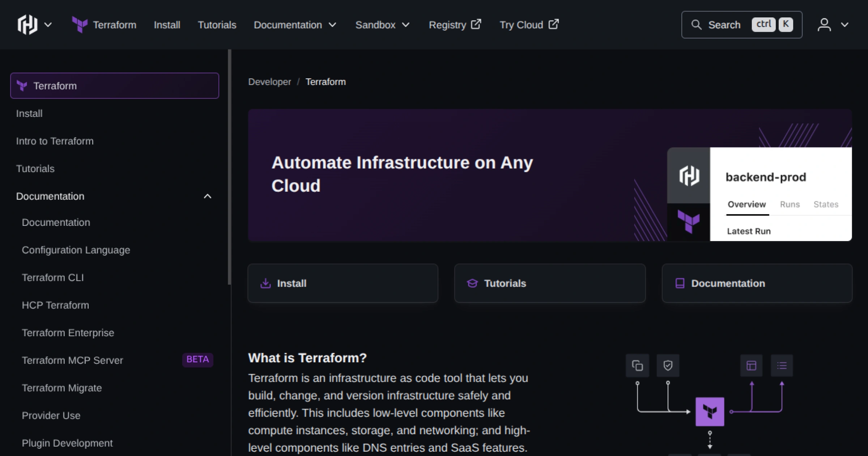Click the Tutorials card button
The height and width of the screenshot is (456, 868).
[x=550, y=283]
